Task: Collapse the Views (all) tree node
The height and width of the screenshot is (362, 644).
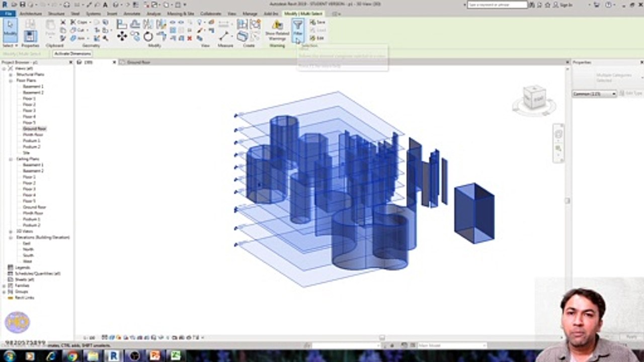Action: click(4, 68)
